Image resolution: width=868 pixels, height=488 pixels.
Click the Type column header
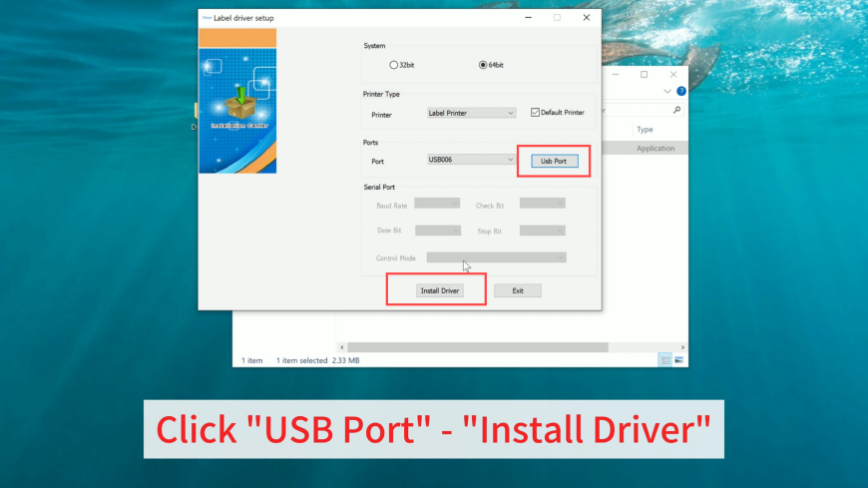tap(645, 129)
